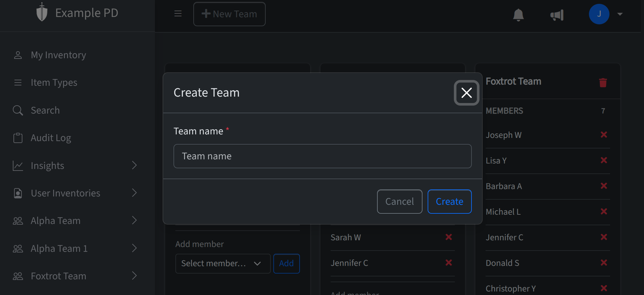644x295 pixels.
Task: Remove Joseph W from Foxtrot Team
Action: 604,135
